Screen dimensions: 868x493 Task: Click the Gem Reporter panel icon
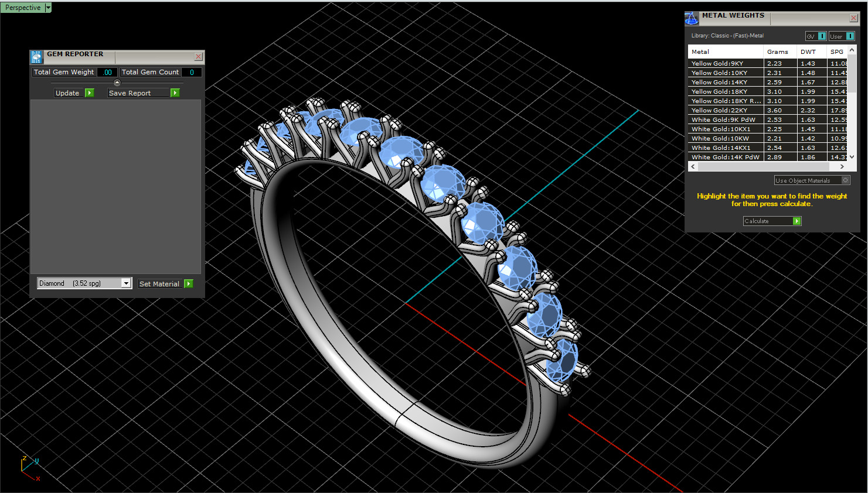[x=36, y=57]
